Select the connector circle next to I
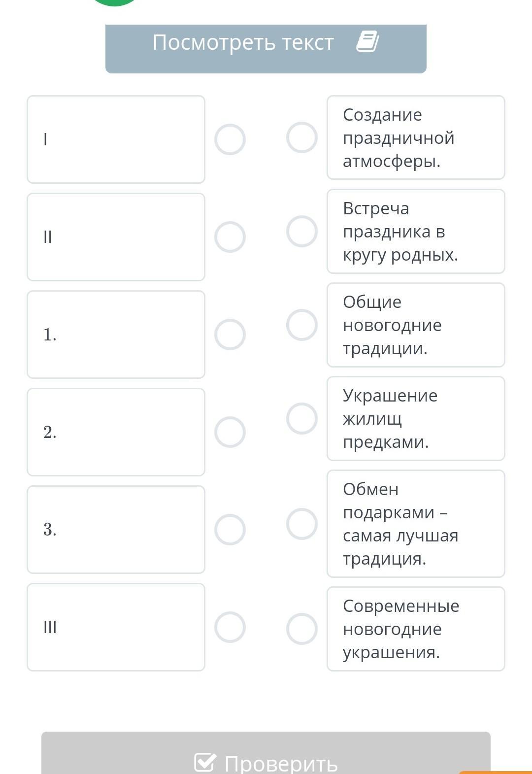 230,139
